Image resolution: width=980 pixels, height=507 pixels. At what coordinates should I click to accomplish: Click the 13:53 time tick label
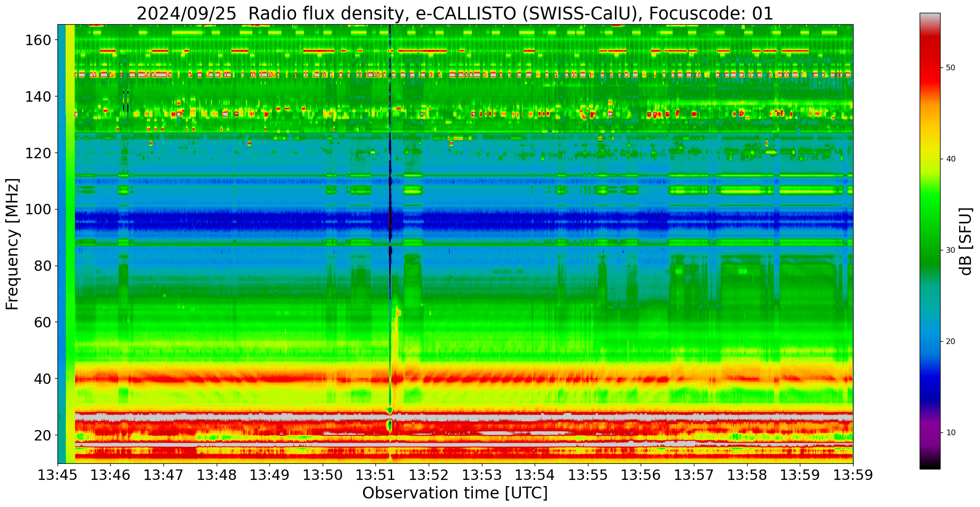pos(482,475)
